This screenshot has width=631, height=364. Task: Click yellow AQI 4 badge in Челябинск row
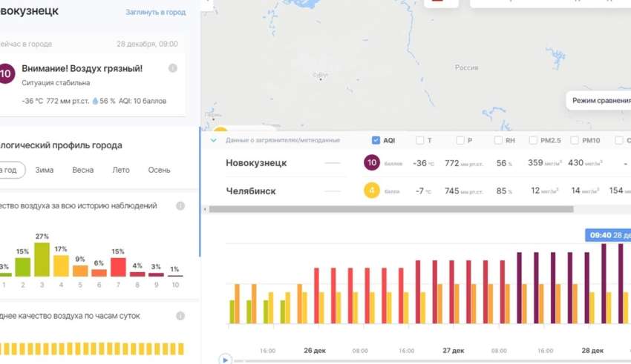[x=372, y=191]
